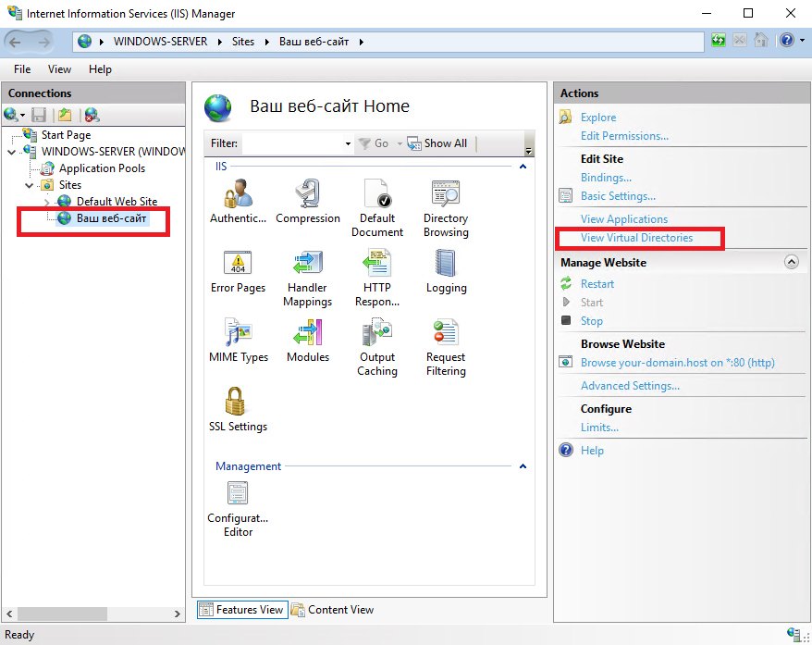
Task: Click the Go filter button
Action: coord(374,143)
